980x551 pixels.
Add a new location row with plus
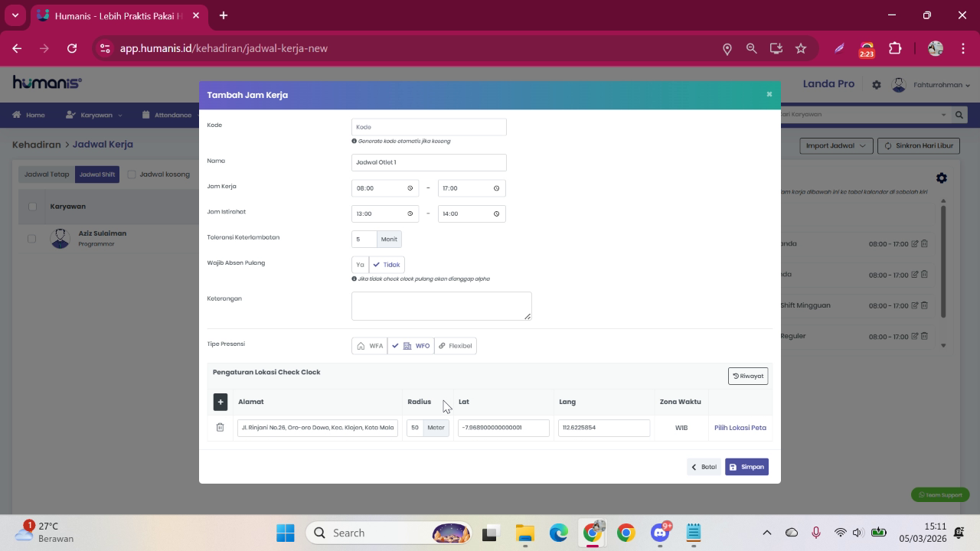pyautogui.click(x=220, y=402)
